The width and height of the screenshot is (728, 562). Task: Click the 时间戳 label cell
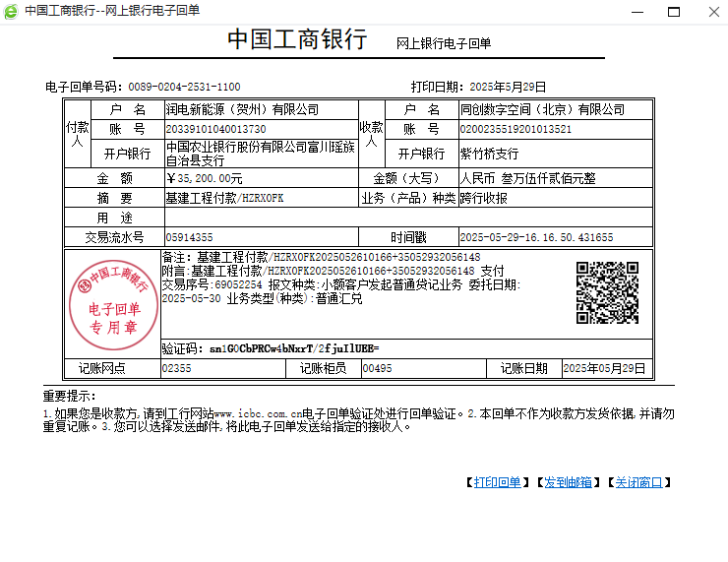pos(408,238)
